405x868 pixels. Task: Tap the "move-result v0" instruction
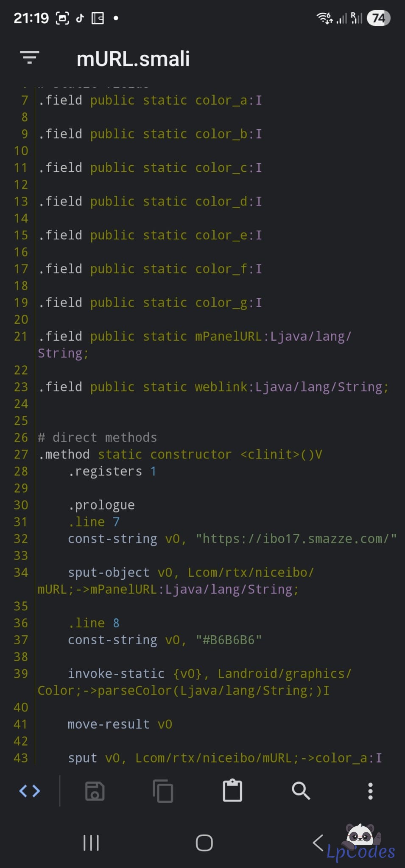[x=120, y=724]
